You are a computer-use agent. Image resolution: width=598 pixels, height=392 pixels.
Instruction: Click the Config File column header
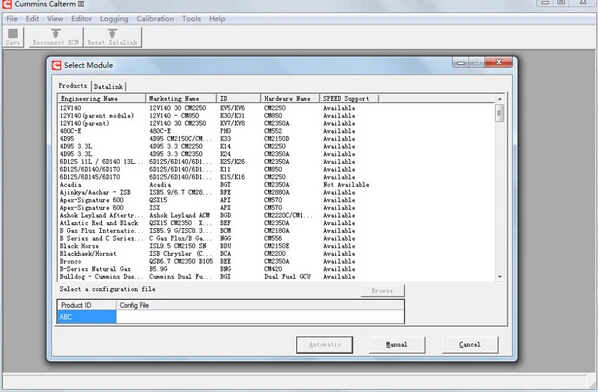click(x=260, y=305)
